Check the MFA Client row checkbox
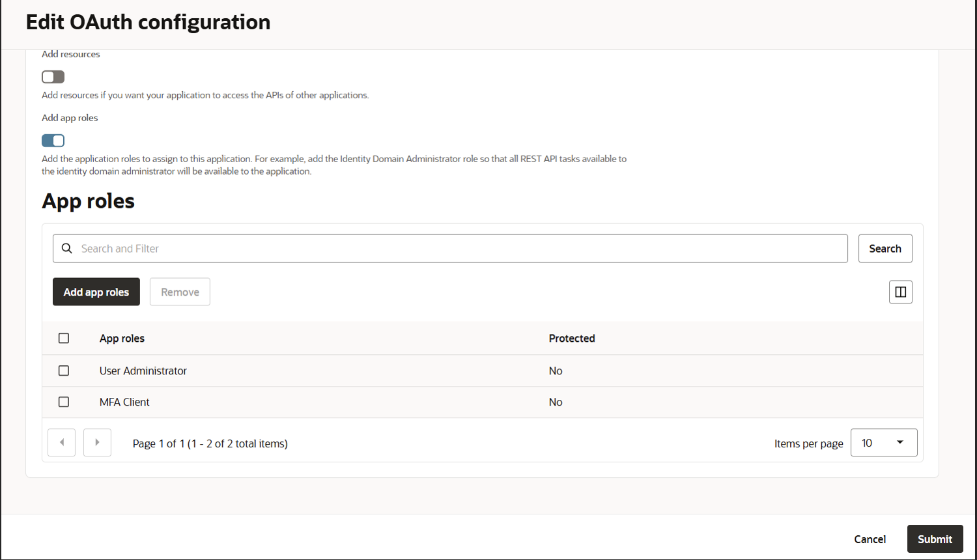 coord(63,402)
